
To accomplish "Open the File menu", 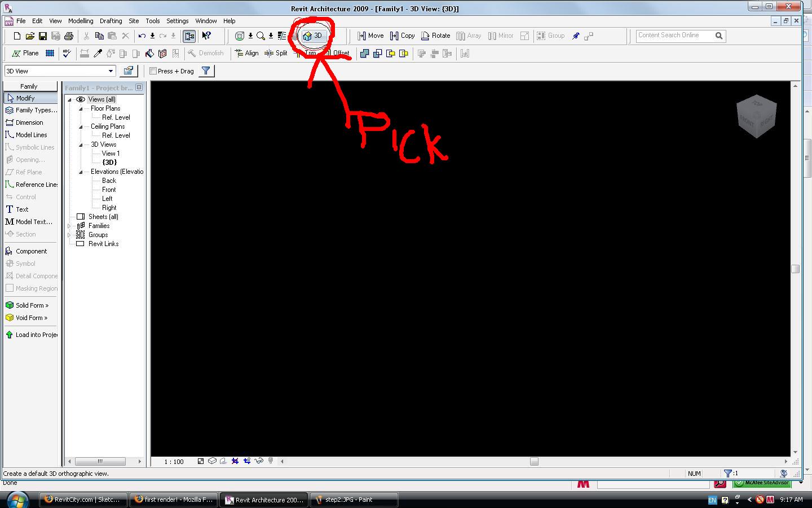I will pos(21,21).
